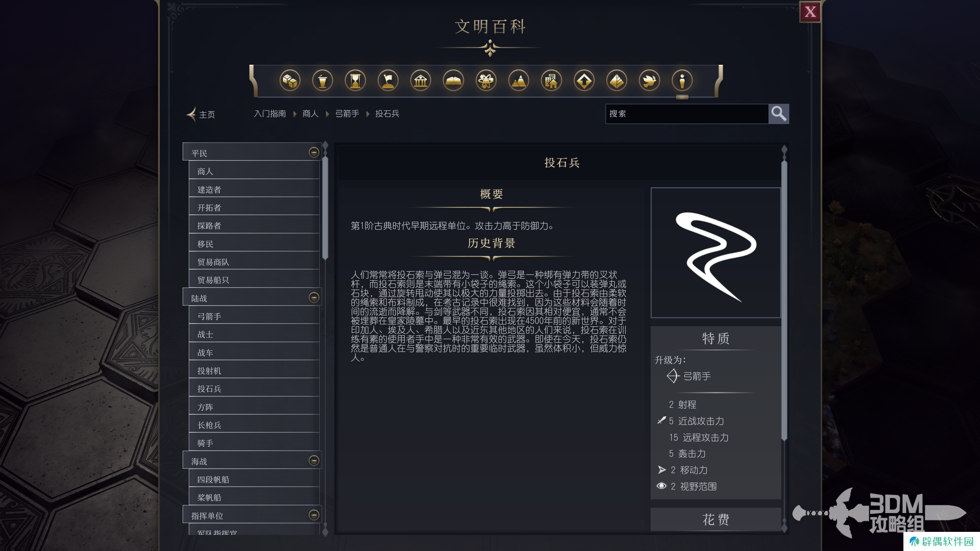
Task: Open the columned building category icon
Action: click(x=420, y=81)
